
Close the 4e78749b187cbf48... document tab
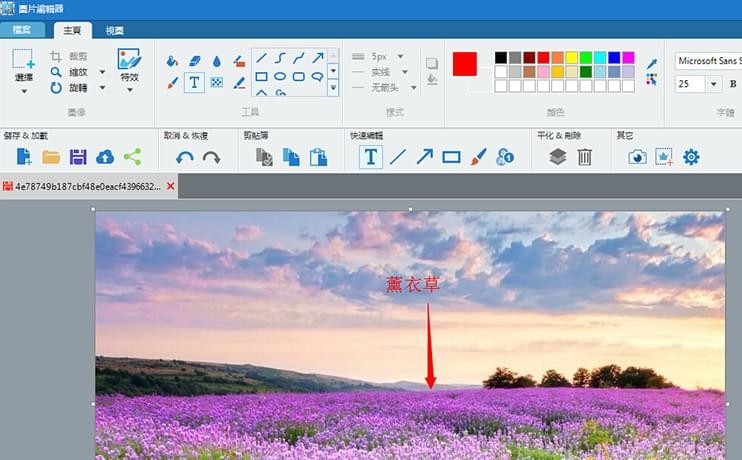point(171,186)
